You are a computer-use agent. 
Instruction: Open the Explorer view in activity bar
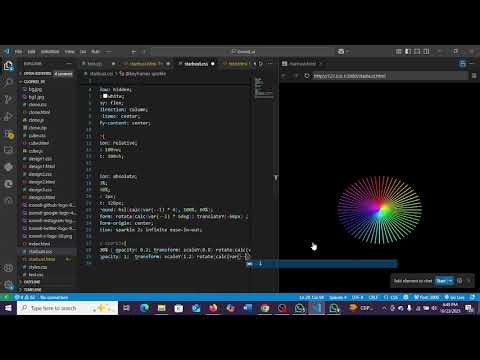click(8, 66)
